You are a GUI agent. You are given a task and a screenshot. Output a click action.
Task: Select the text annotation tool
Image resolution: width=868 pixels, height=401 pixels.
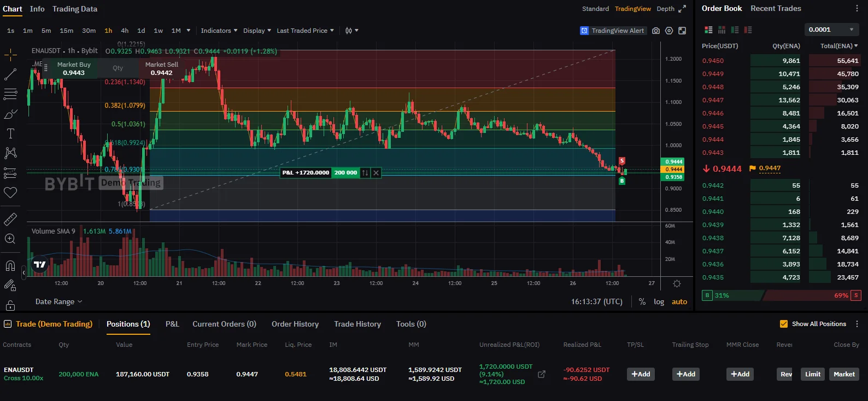pyautogui.click(x=10, y=133)
